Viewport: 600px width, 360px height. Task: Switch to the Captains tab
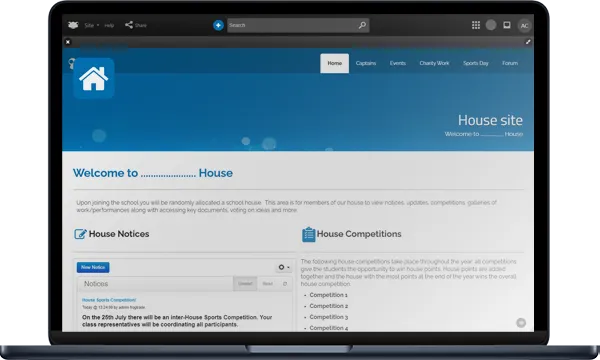pos(366,63)
